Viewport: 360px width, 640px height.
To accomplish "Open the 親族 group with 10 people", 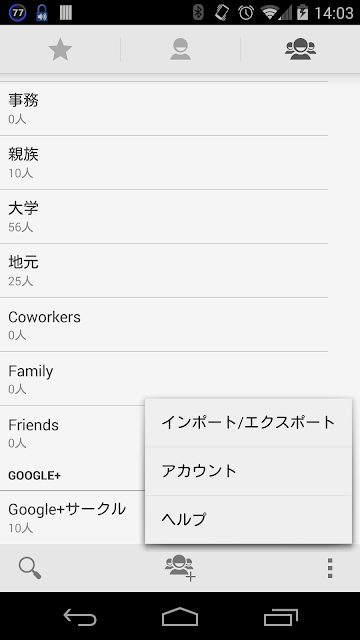I will (164, 162).
